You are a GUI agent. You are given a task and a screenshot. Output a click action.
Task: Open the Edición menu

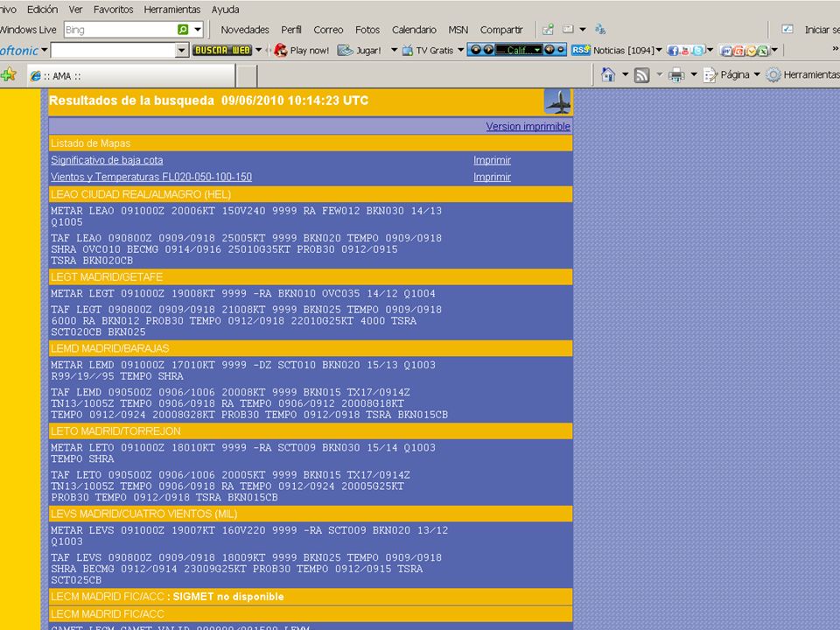coord(42,10)
